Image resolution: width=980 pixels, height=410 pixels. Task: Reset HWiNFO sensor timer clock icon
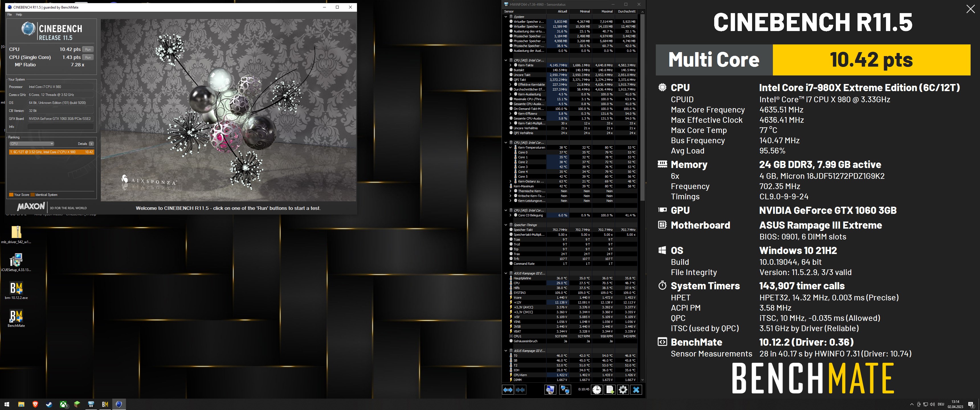[x=597, y=389]
